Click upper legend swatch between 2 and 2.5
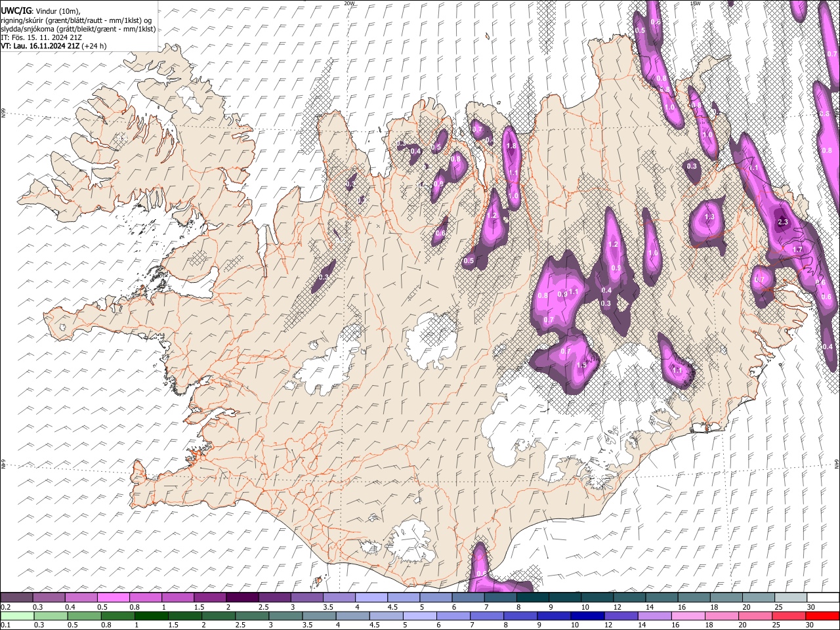The image size is (840, 630). (241, 598)
